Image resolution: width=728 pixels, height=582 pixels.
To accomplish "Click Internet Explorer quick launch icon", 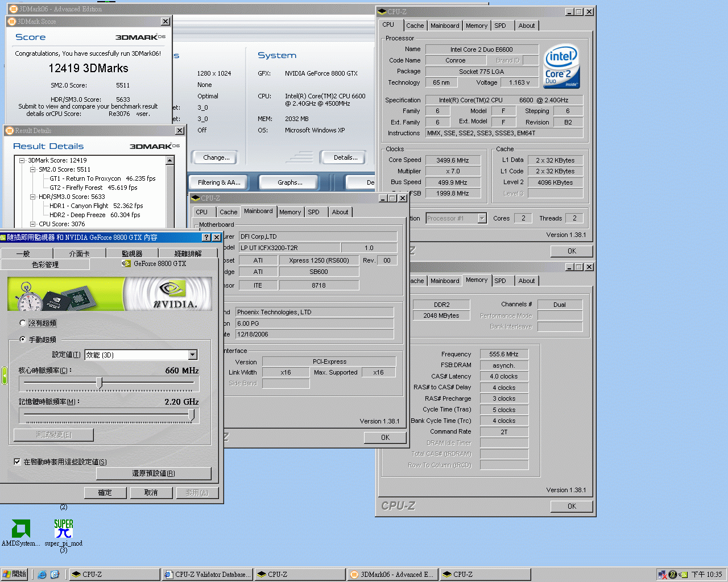I will coord(42,575).
